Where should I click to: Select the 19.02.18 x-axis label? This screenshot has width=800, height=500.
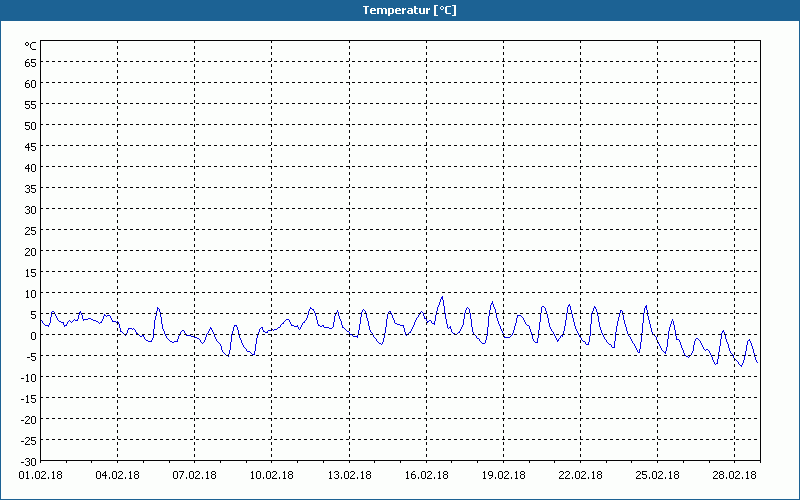tap(502, 476)
